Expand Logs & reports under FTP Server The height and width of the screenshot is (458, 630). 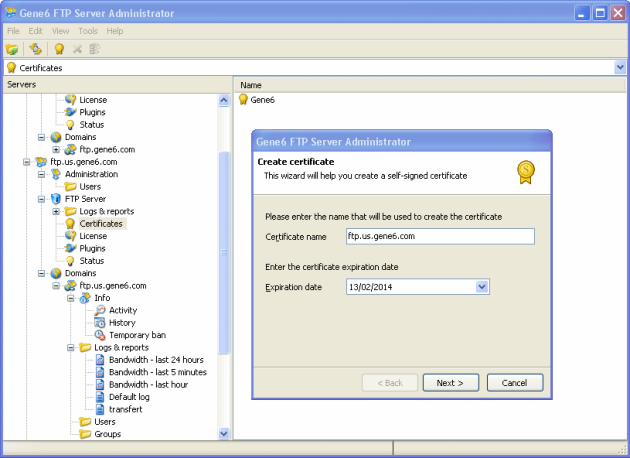point(56,211)
